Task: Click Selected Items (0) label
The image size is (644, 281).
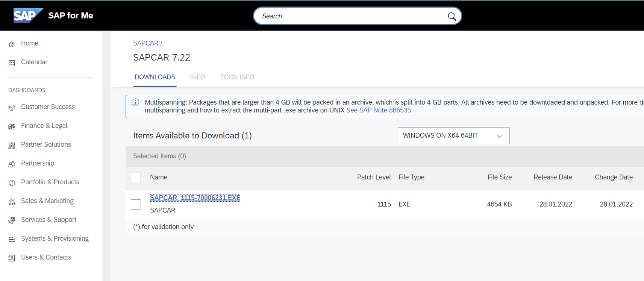Action: pyautogui.click(x=159, y=156)
